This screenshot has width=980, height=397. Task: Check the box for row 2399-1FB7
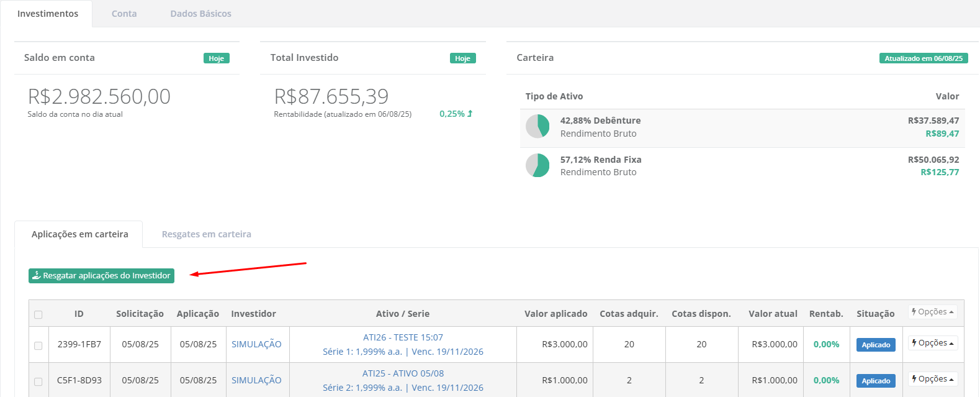pos(38,345)
